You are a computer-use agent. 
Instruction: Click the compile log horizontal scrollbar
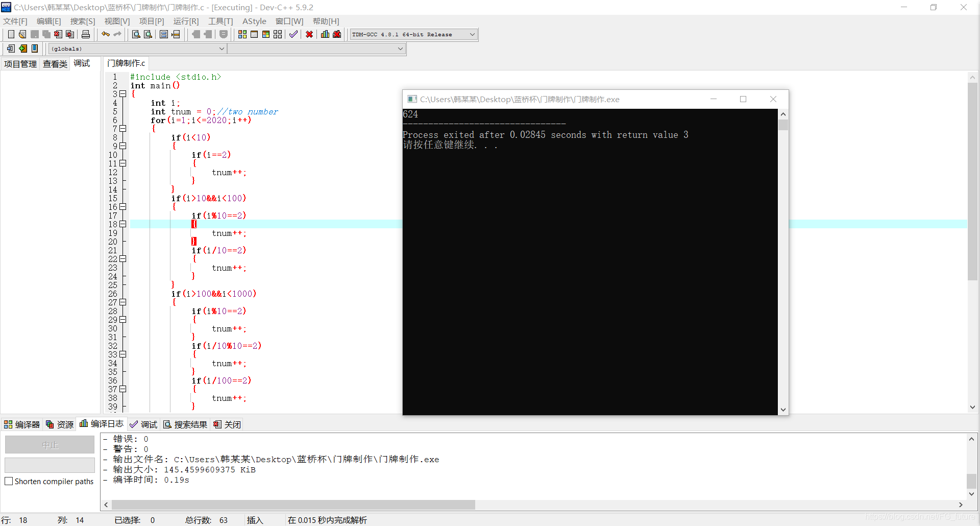[x=293, y=505]
